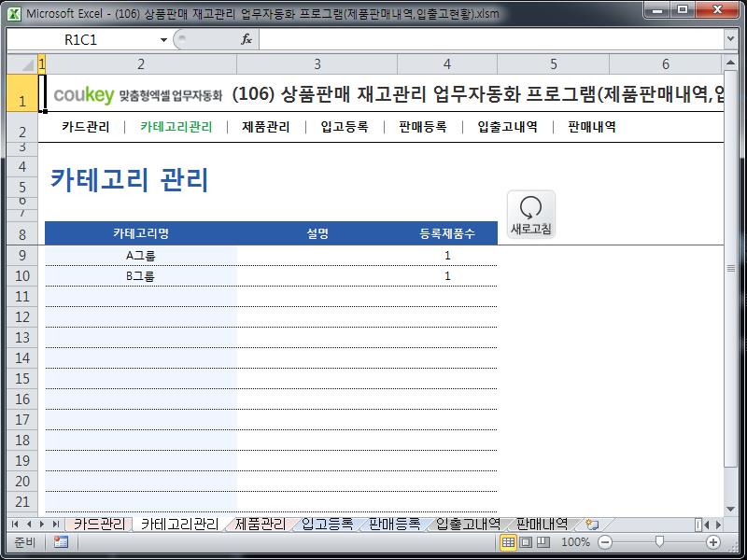Click the zoom out minus button

604,542
